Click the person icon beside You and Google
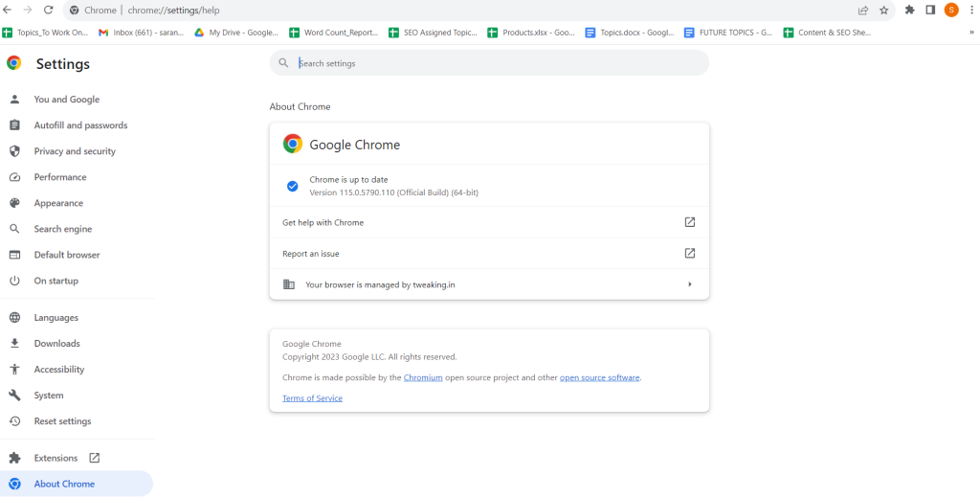This screenshot has height=498, width=980. [14, 100]
